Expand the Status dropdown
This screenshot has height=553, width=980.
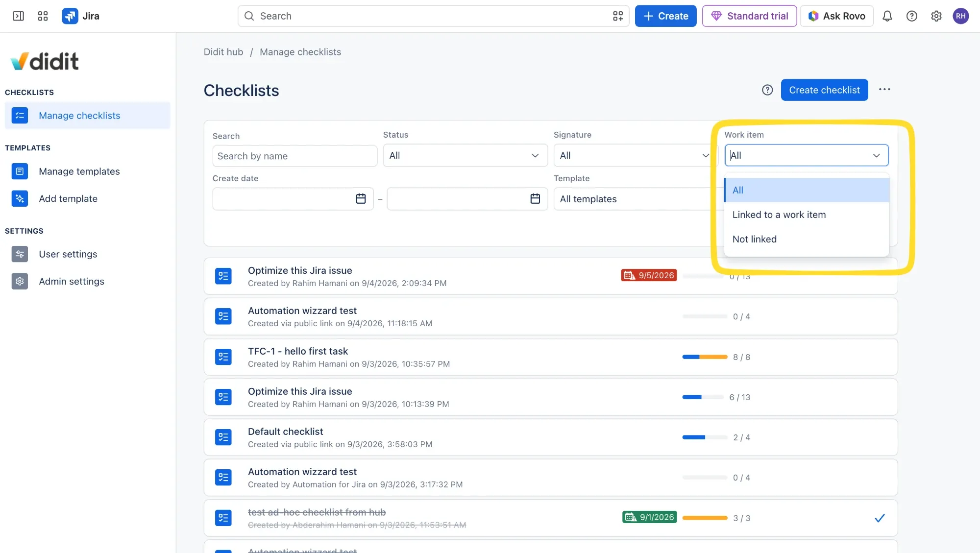[465, 155]
